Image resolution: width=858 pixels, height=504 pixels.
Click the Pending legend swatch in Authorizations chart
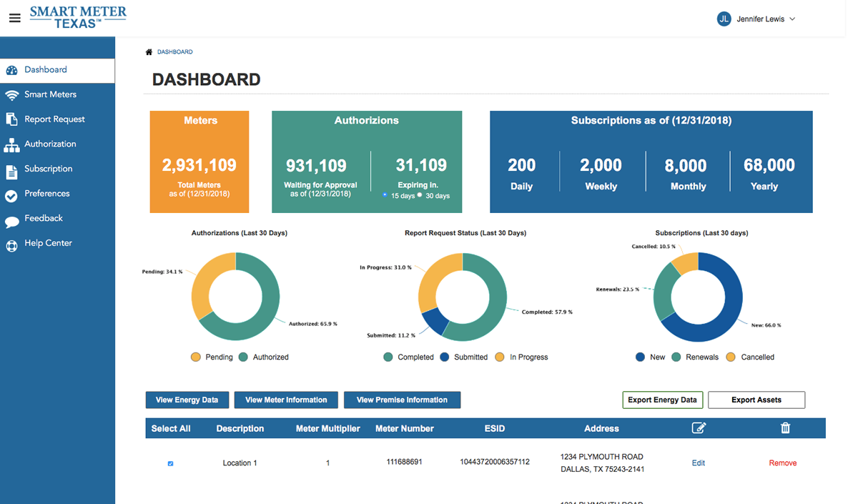point(195,357)
